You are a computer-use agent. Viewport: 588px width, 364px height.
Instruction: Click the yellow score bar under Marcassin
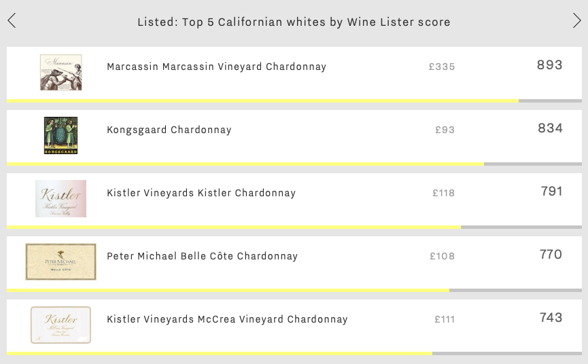(262, 101)
